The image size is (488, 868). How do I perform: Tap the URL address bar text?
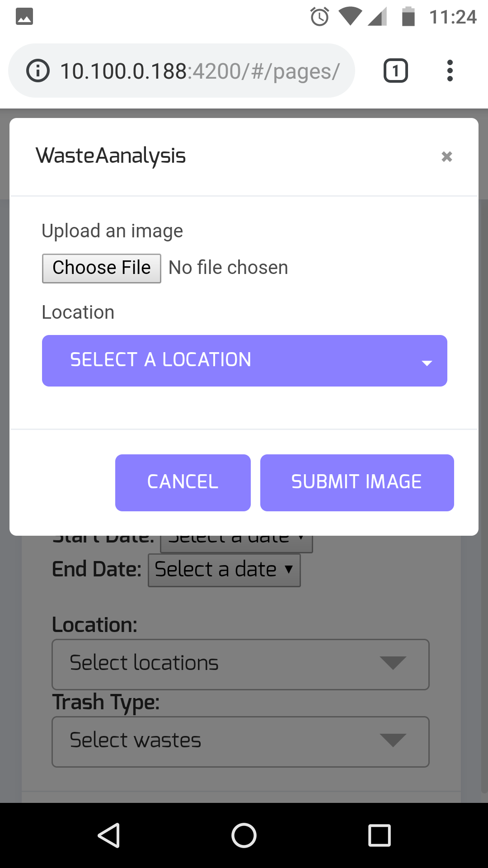pos(200,71)
